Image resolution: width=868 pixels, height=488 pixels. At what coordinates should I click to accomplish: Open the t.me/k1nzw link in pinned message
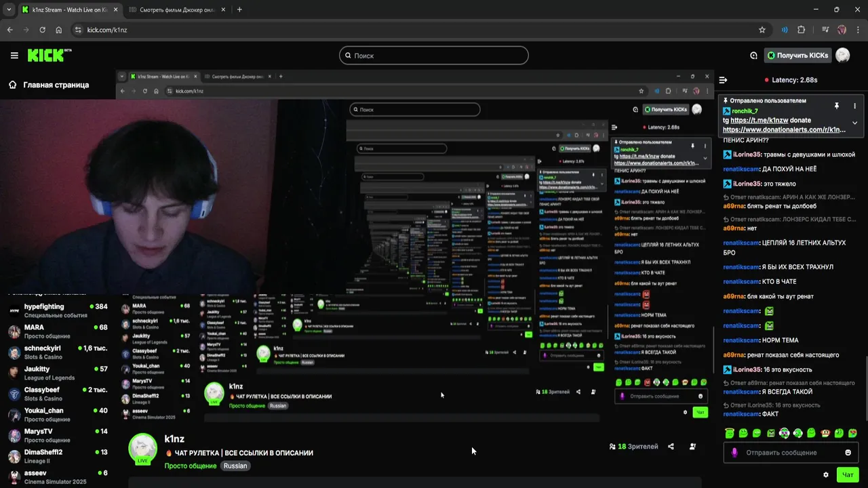click(x=759, y=120)
